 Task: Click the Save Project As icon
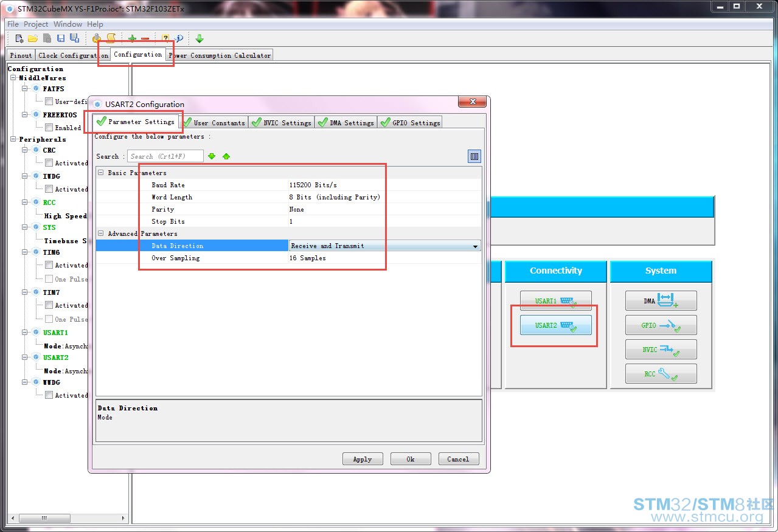74,38
